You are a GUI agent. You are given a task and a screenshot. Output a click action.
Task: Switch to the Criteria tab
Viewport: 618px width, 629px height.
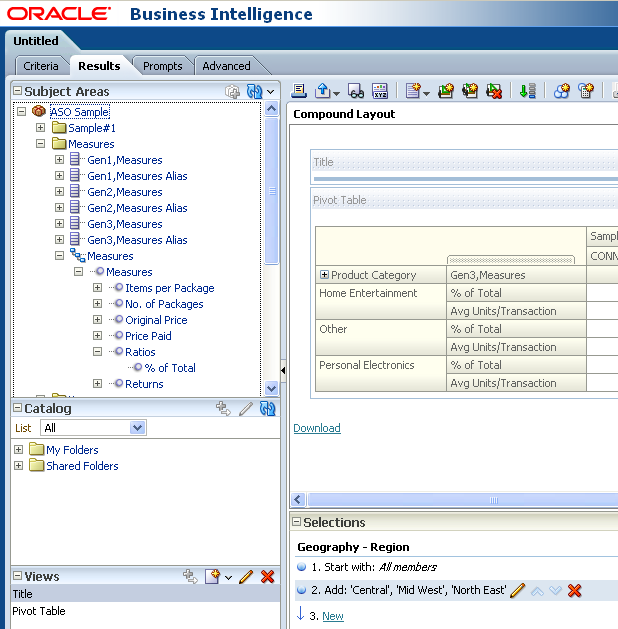41,66
